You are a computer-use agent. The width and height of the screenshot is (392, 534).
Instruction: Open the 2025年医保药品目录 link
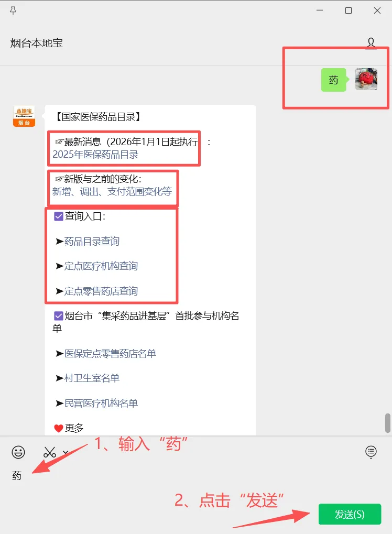tap(95, 155)
